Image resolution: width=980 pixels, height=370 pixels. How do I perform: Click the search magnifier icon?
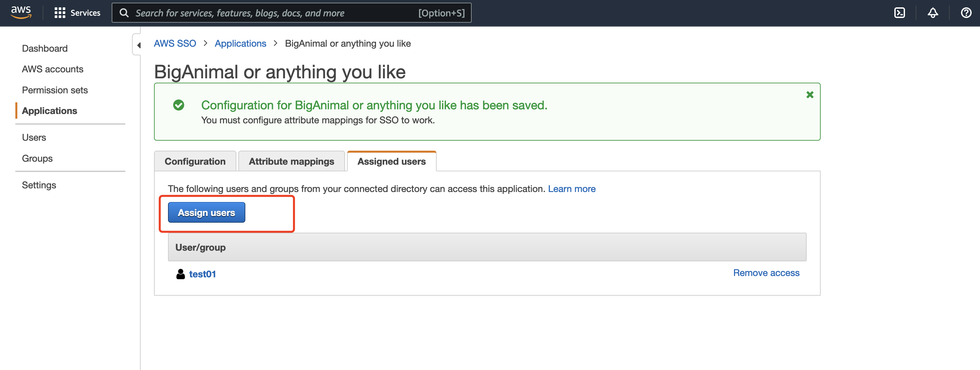124,13
